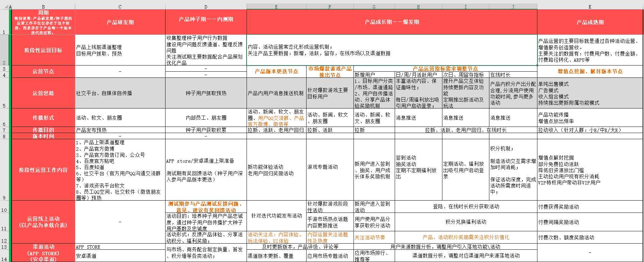644x262 pixels.
Task: Select the 付费间隔奖励活动 cell
Action: [590, 222]
